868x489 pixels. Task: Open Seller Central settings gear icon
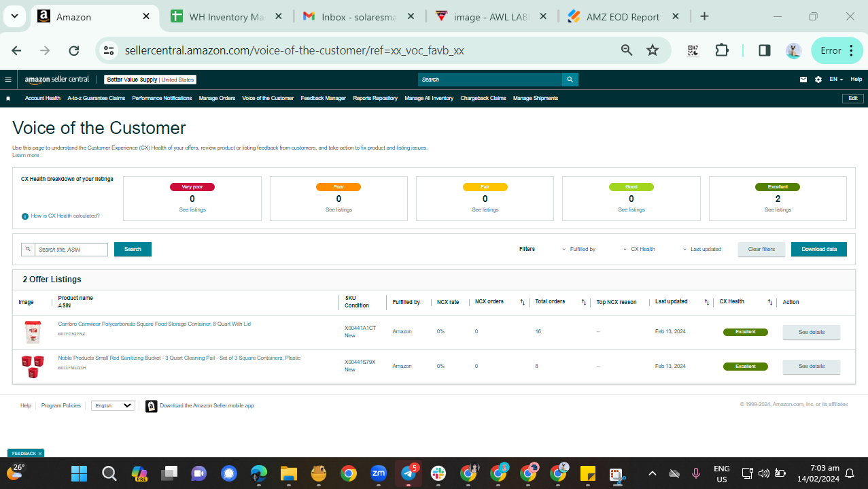pyautogui.click(x=818, y=80)
